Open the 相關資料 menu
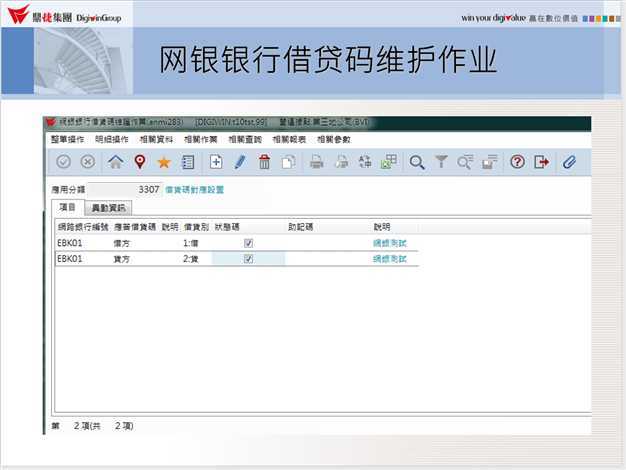Screen dimensions: 626x470 pos(156,139)
